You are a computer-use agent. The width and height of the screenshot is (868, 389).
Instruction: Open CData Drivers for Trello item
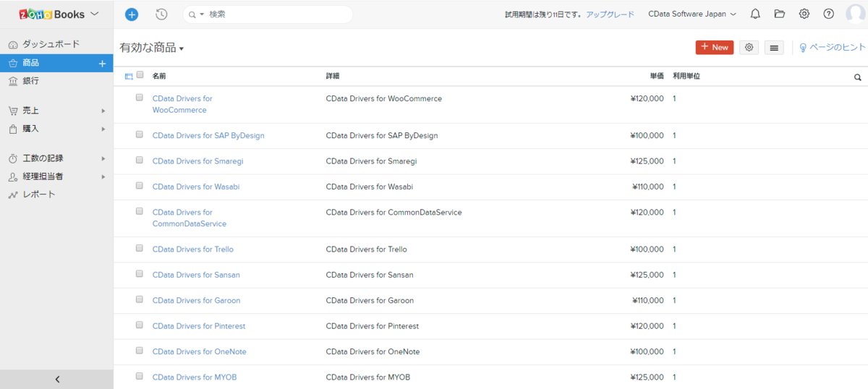pos(192,249)
